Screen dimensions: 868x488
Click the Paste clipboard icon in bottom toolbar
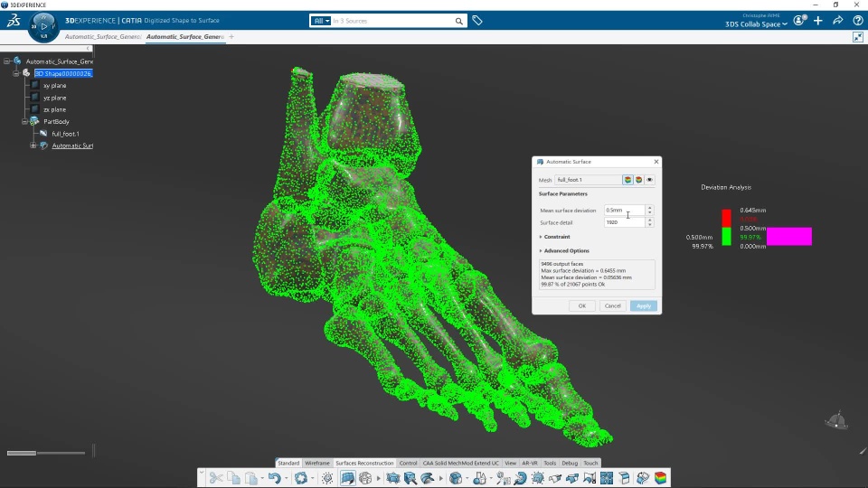click(250, 478)
